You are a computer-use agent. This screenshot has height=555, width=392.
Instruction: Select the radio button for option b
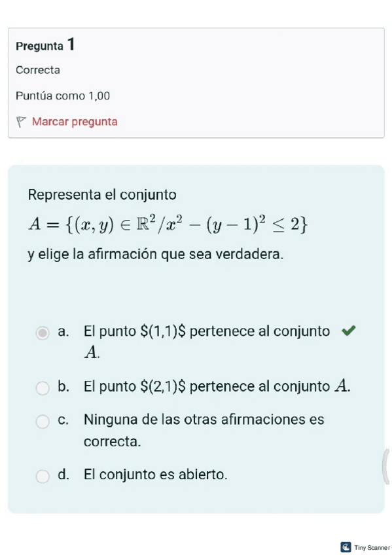(x=43, y=388)
